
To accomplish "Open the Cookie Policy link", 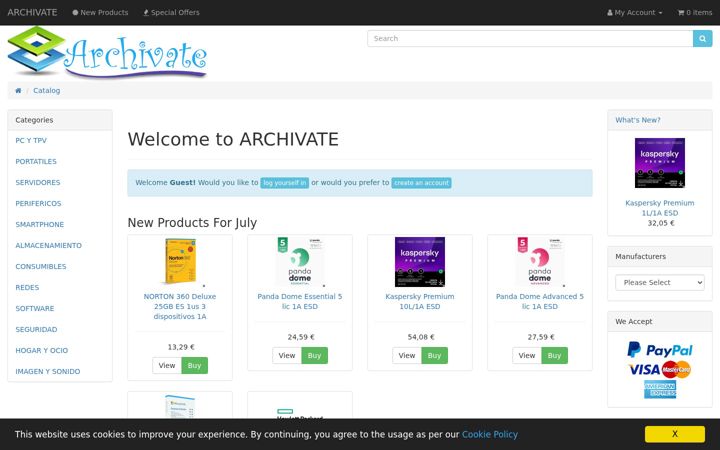I will [489, 434].
